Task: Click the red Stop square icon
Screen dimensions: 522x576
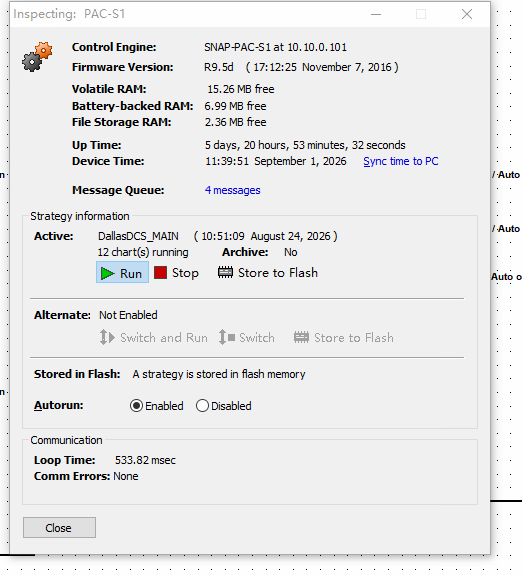Action: pyautogui.click(x=161, y=273)
